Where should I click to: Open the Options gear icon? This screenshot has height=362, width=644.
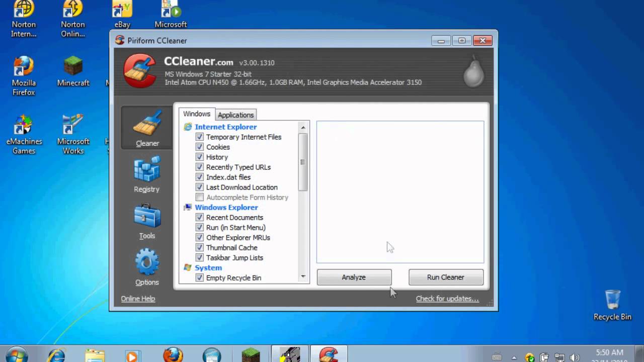click(x=147, y=261)
